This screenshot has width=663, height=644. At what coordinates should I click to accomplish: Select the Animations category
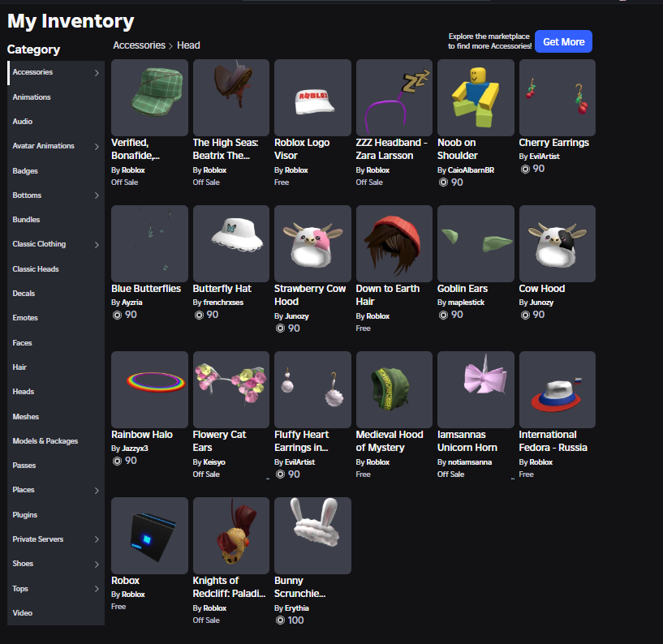point(56,97)
